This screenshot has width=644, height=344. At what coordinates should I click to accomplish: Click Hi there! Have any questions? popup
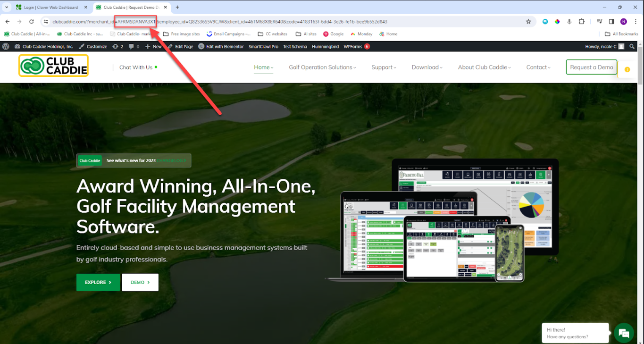576,333
